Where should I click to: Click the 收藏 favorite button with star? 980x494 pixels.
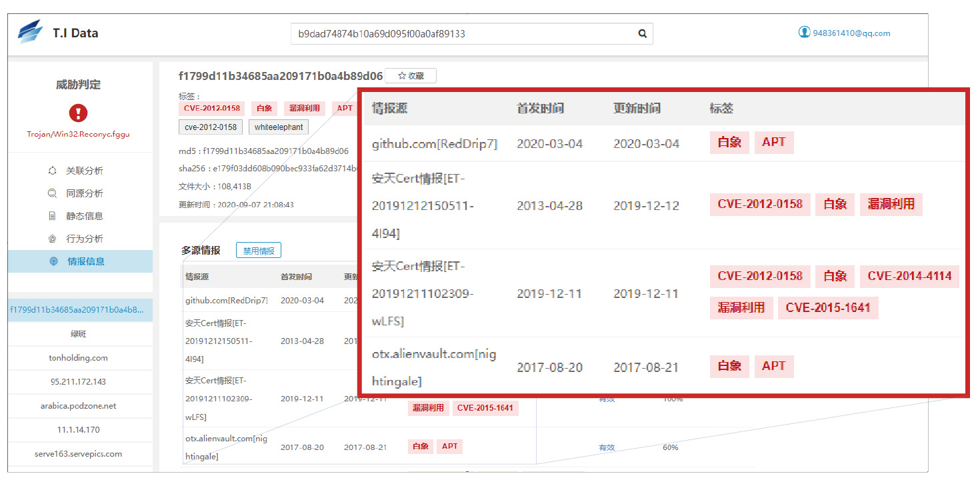point(411,76)
